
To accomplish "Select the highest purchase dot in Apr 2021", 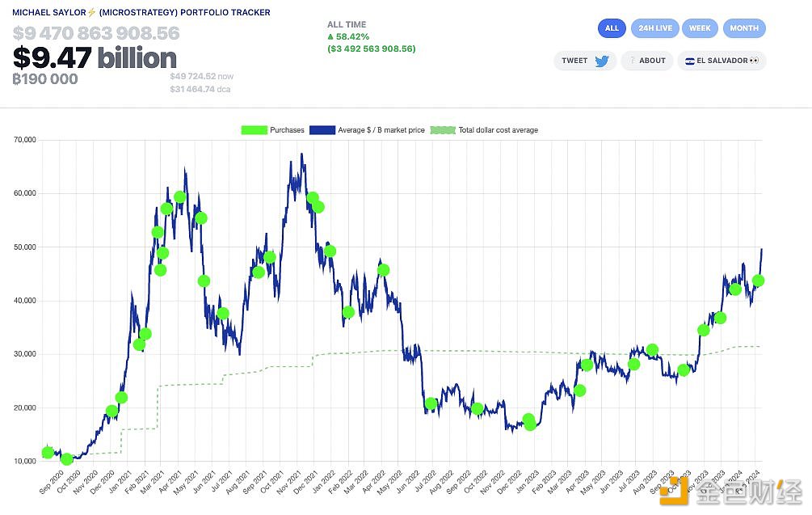I will [179, 197].
